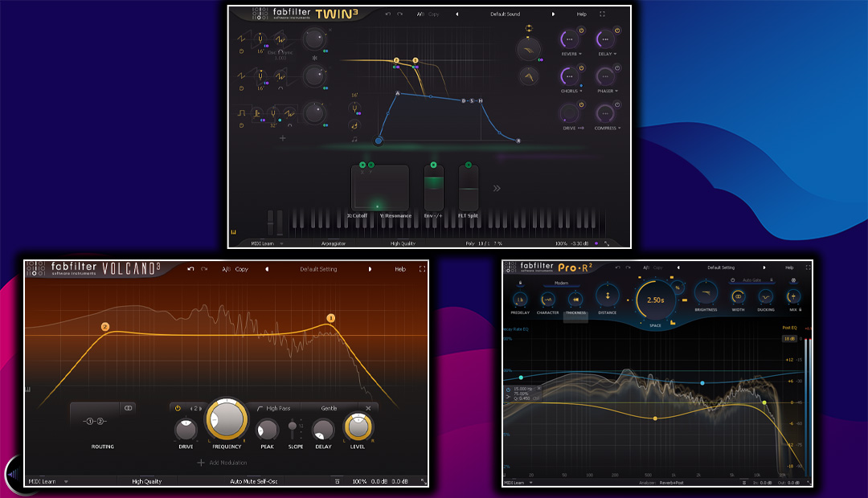
Task: Click the Env -/+ slider in Twin 3
Action: coord(433,188)
